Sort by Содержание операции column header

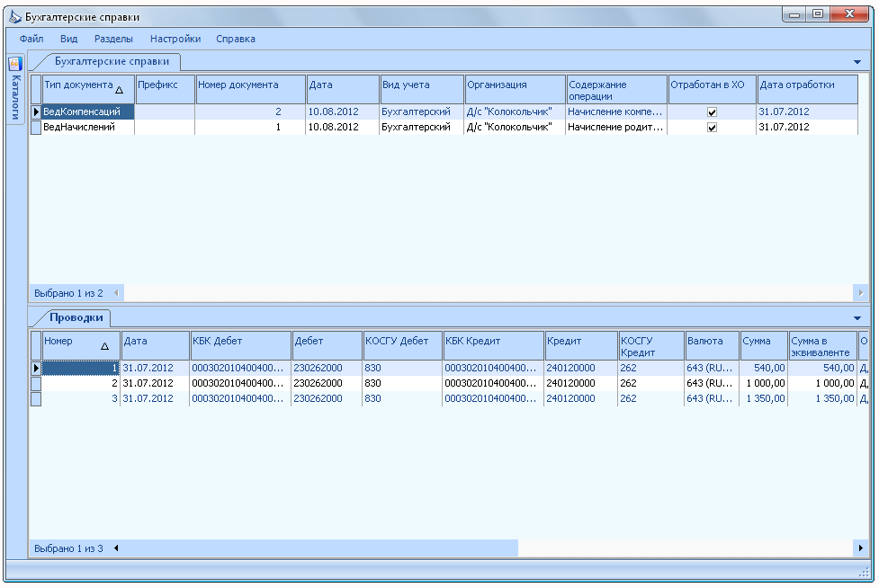[616, 90]
